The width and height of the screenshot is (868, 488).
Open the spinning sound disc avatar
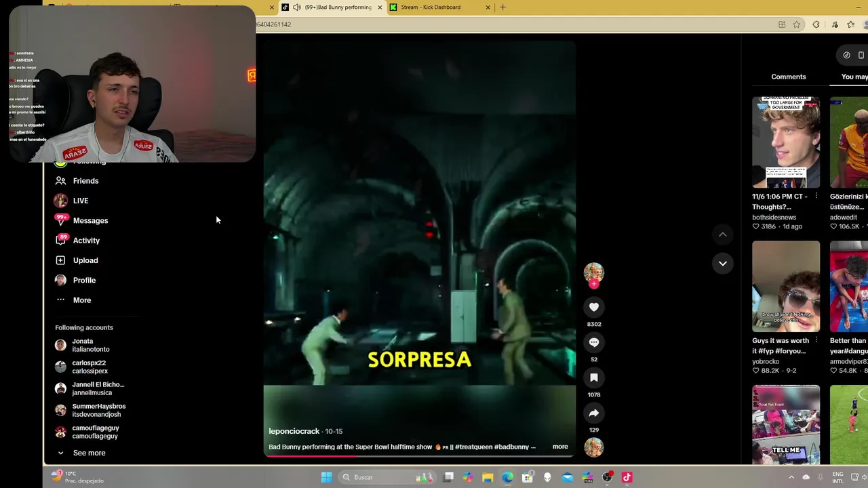click(594, 447)
